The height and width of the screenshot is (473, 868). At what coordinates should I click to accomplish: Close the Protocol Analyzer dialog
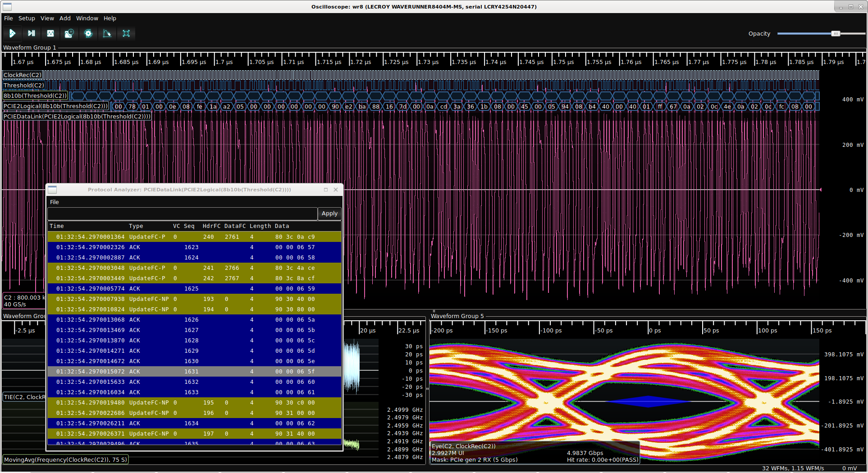[x=336, y=190]
